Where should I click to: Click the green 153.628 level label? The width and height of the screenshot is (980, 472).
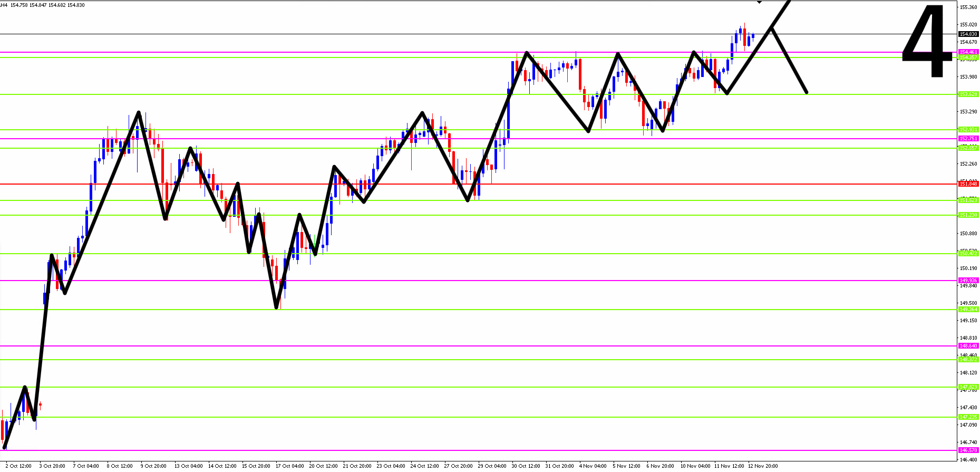[x=968, y=94]
